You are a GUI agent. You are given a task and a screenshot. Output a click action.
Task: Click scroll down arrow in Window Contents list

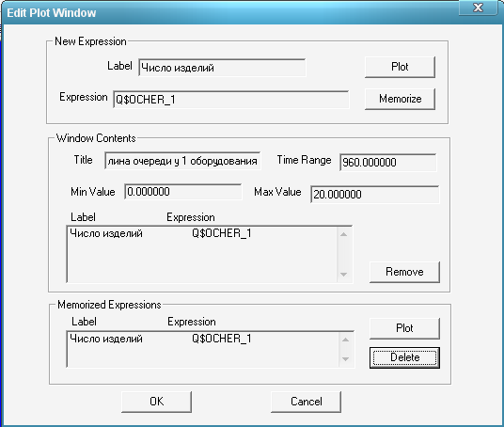click(343, 275)
